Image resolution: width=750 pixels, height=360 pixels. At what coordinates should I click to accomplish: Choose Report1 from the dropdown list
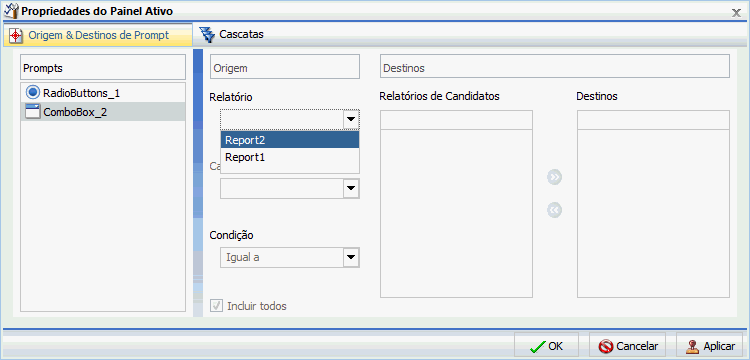click(290, 157)
